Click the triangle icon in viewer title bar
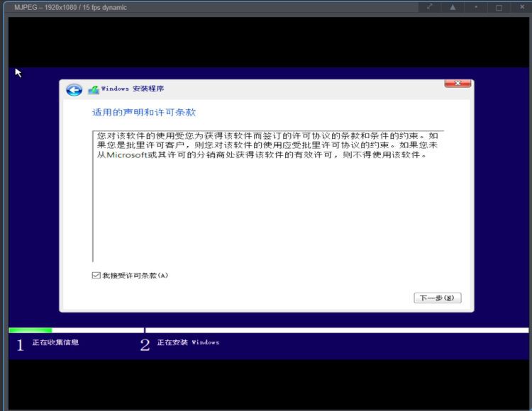This screenshot has width=532, height=411. point(453,7)
